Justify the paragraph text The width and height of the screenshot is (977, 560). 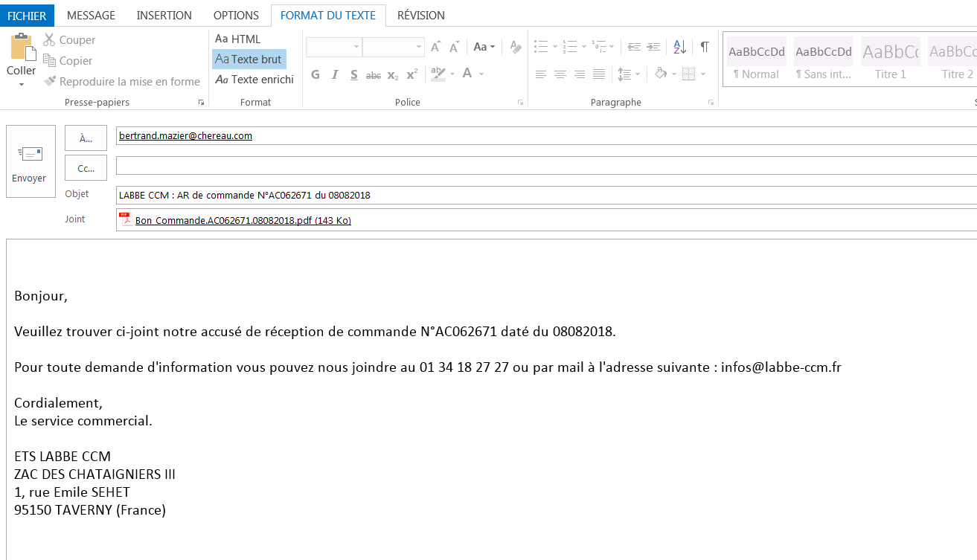pos(599,74)
